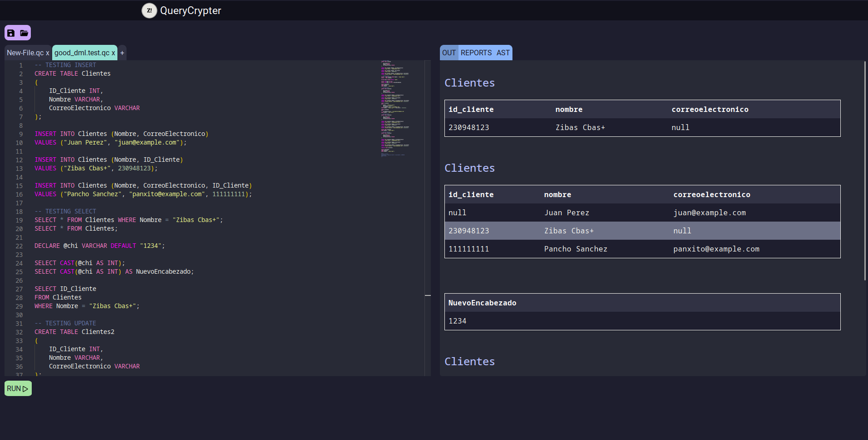Open the OUT tab
Screen dimensions: 868x440
449,53
